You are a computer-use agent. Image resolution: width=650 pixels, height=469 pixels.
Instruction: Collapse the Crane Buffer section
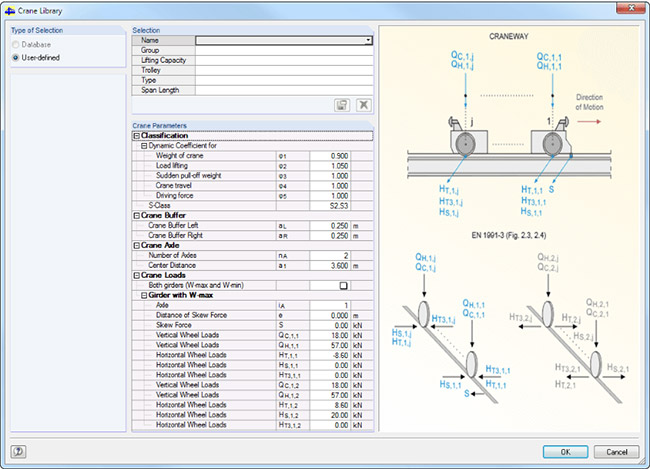pyautogui.click(x=136, y=215)
